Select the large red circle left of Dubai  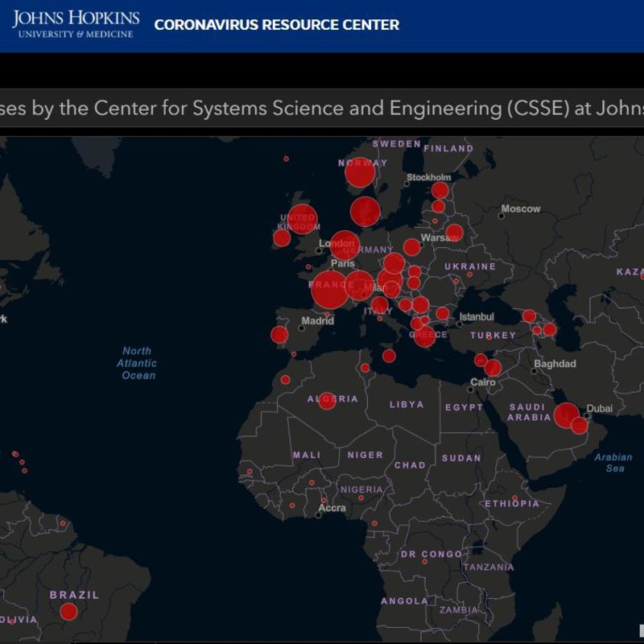pos(566,415)
